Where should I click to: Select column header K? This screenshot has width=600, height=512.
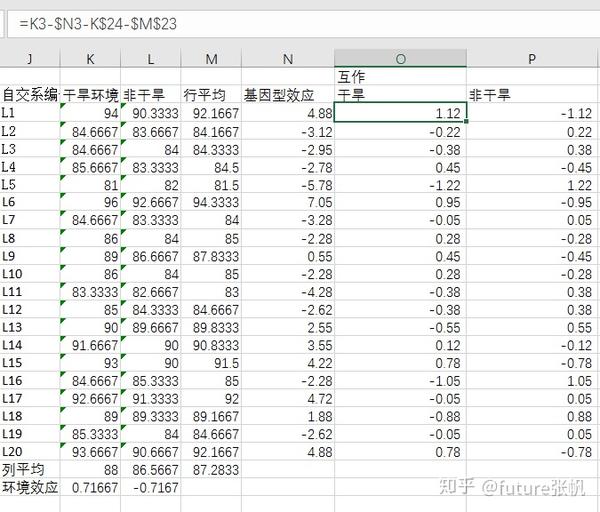(90, 59)
